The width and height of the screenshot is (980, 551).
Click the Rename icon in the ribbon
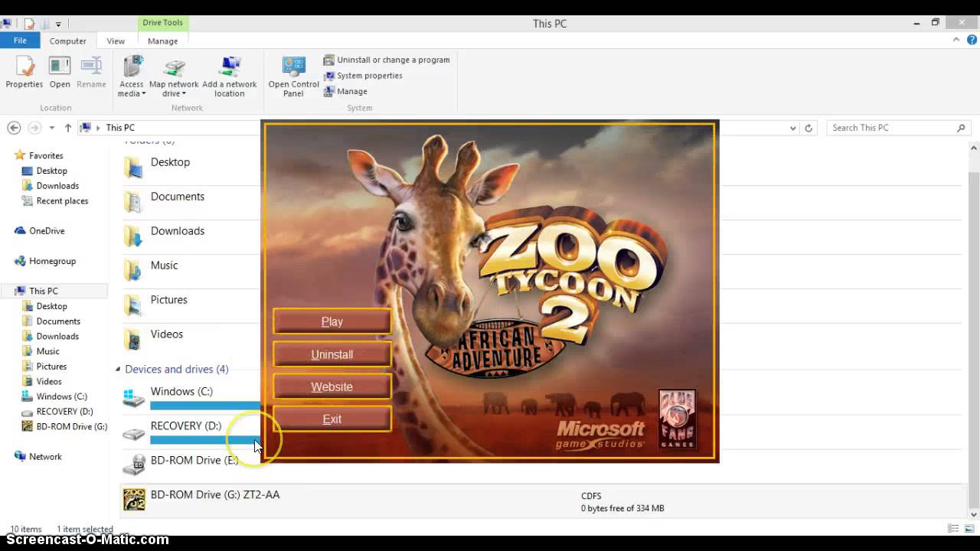pyautogui.click(x=91, y=73)
